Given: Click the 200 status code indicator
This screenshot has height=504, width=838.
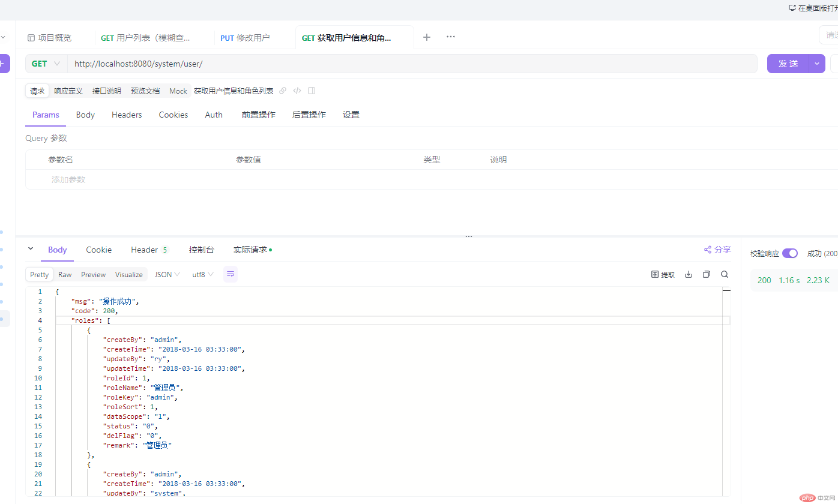Looking at the screenshot, I should click(x=764, y=280).
